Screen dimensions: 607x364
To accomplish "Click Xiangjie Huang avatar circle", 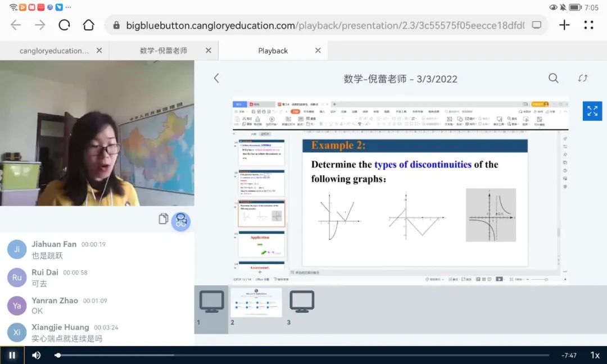I will [17, 333].
